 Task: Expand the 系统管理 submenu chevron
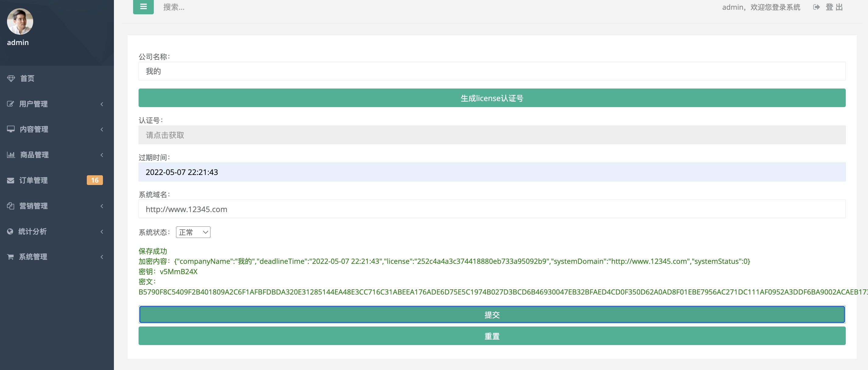(x=102, y=257)
